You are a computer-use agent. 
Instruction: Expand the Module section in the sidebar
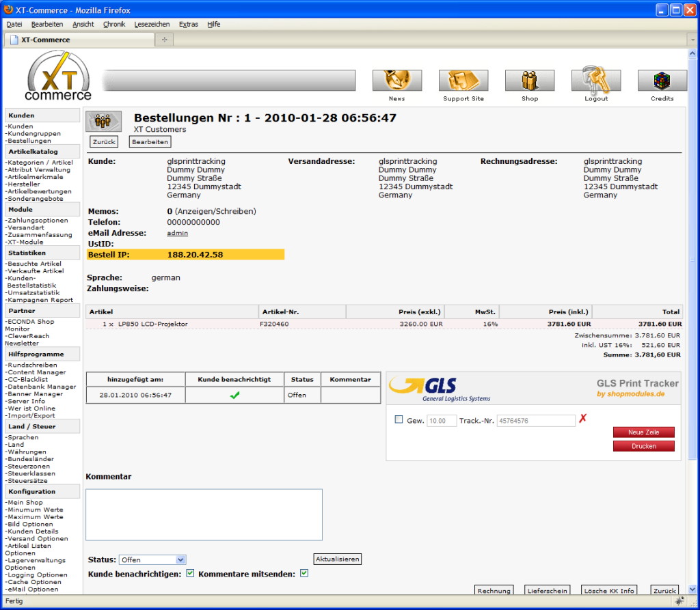pyautogui.click(x=42, y=208)
